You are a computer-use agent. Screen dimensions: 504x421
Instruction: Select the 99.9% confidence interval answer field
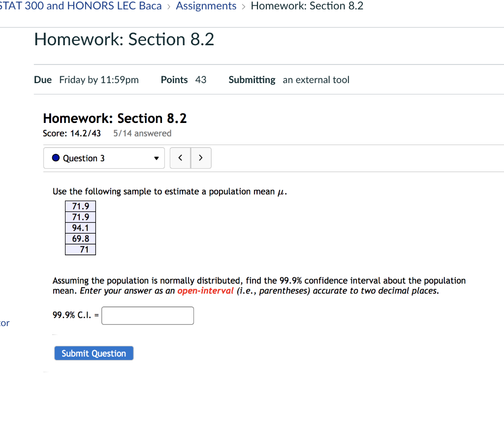(147, 315)
